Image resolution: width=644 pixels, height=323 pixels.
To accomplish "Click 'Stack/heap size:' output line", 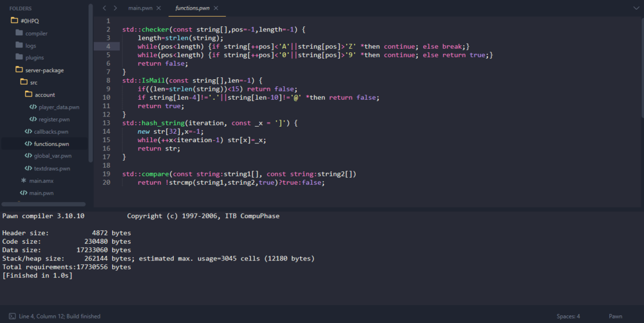I will (158, 259).
